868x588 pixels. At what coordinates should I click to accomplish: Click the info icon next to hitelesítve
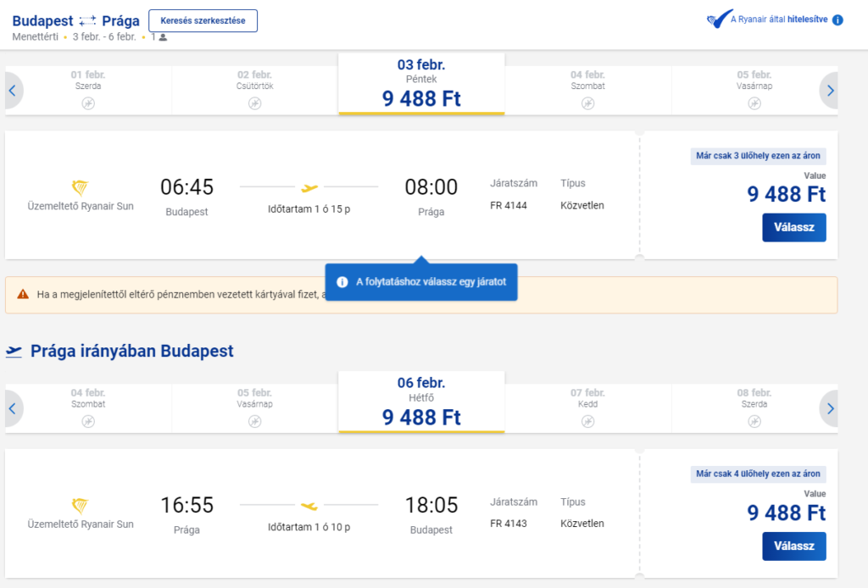837,20
